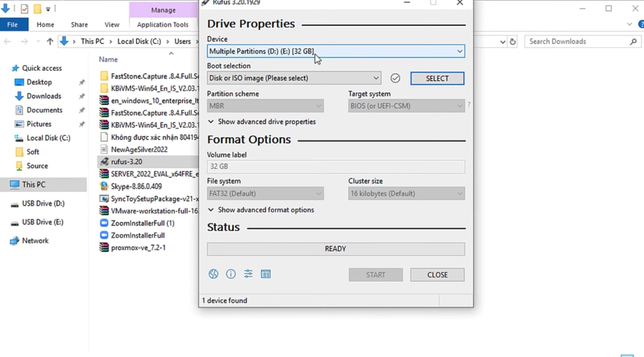Click the ZoomInstallerFull (1) icon
Viewport: 644px width, 357px height.
click(104, 223)
